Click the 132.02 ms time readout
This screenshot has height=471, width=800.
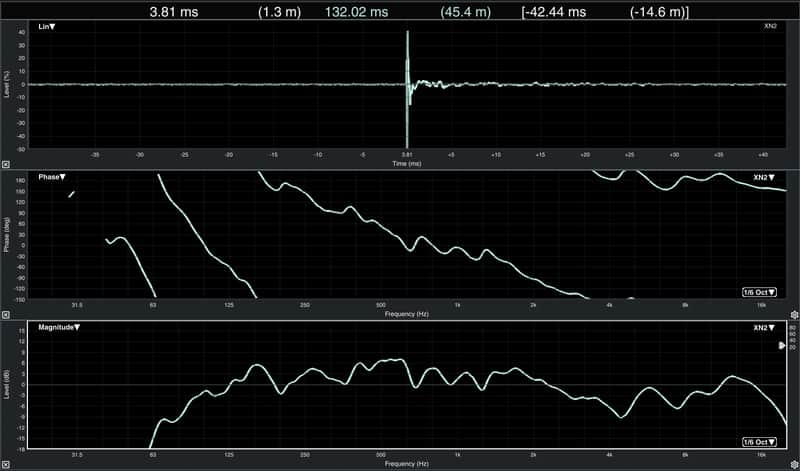tap(356, 12)
